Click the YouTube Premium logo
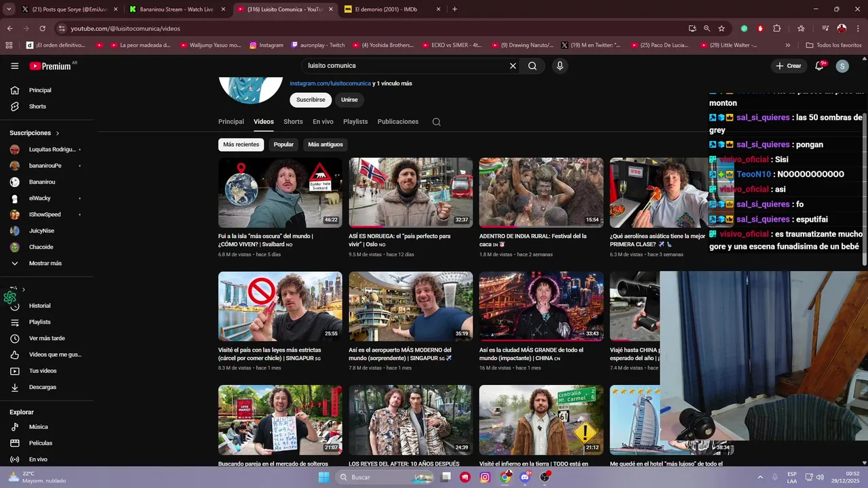Viewport: 868px width, 488px height. tap(50, 66)
